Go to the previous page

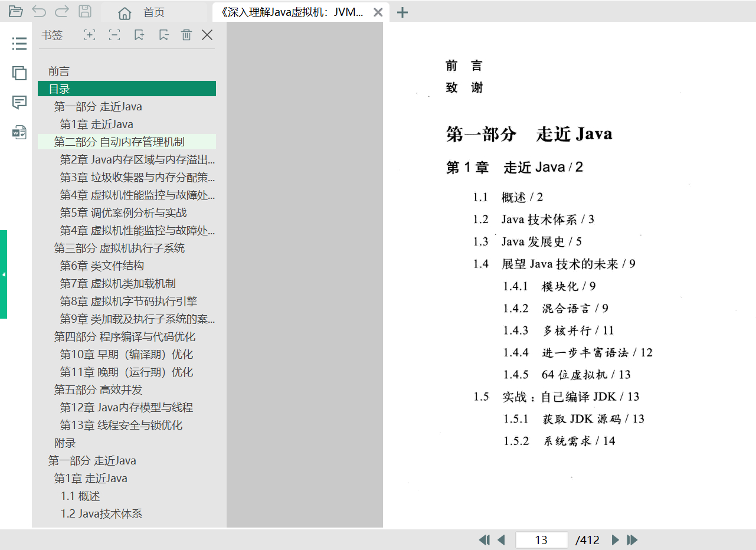click(x=501, y=540)
